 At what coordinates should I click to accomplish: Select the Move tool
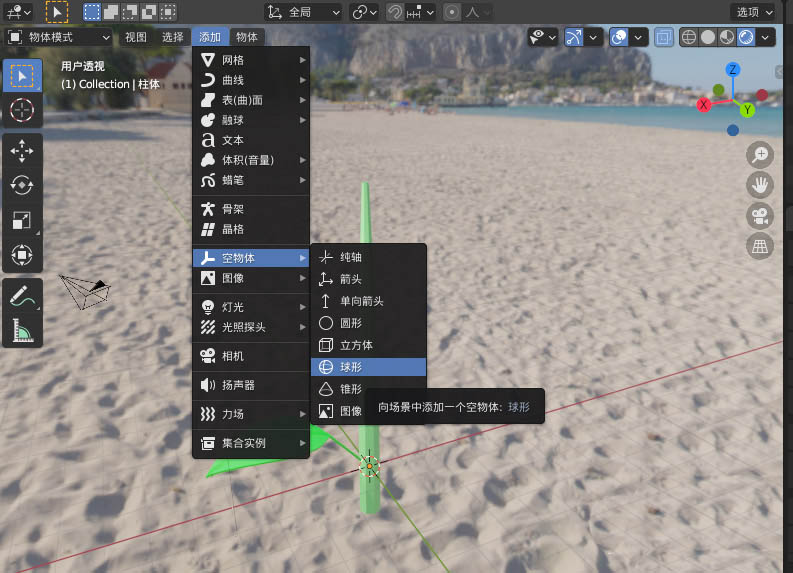(x=22, y=151)
